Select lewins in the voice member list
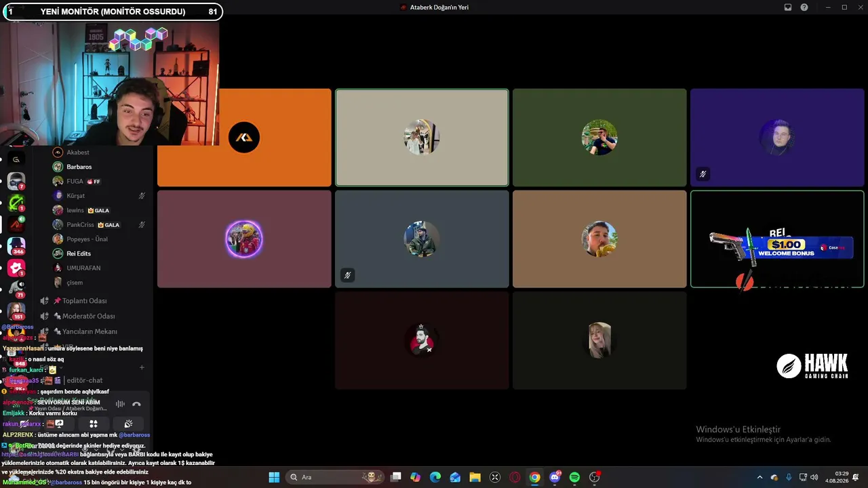 (x=99, y=210)
